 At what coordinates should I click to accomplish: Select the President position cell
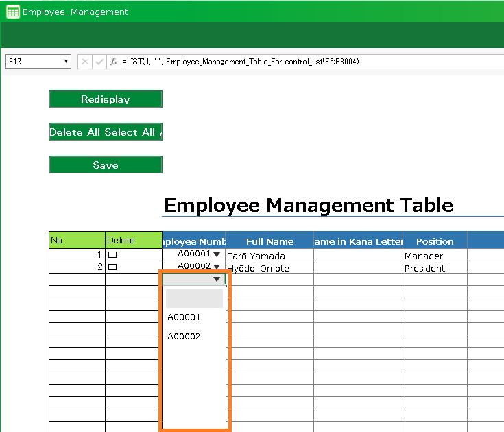tap(435, 268)
